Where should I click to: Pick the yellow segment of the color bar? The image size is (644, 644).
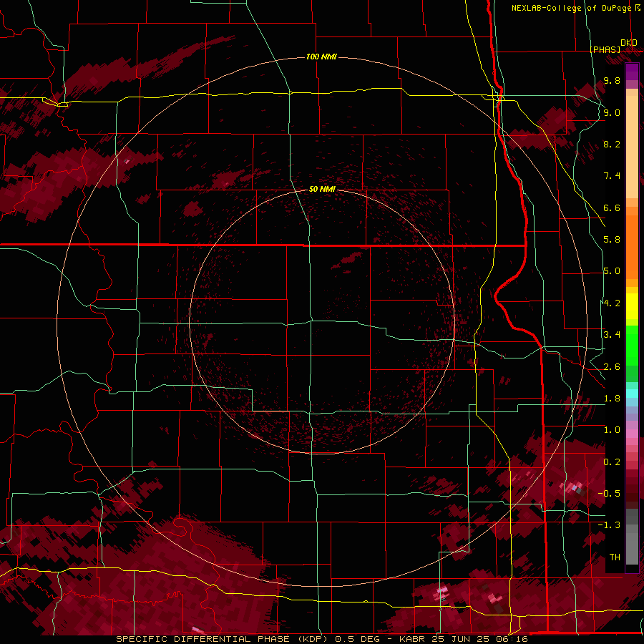coord(632,306)
